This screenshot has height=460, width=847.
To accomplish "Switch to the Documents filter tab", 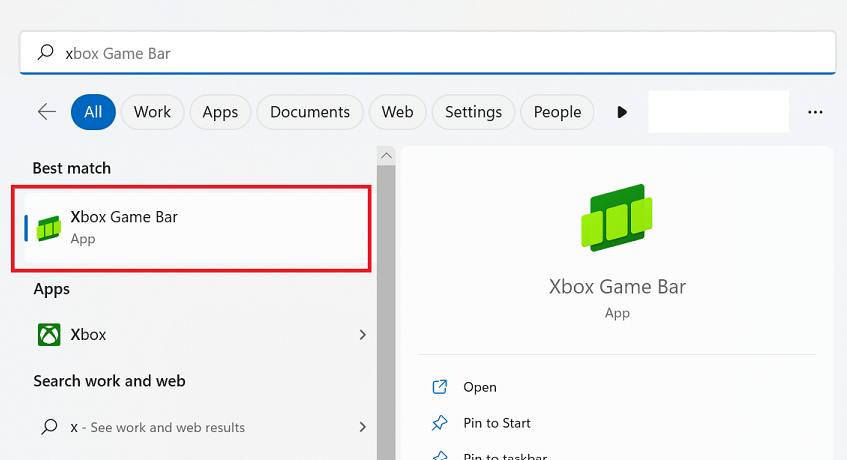I will click(310, 112).
